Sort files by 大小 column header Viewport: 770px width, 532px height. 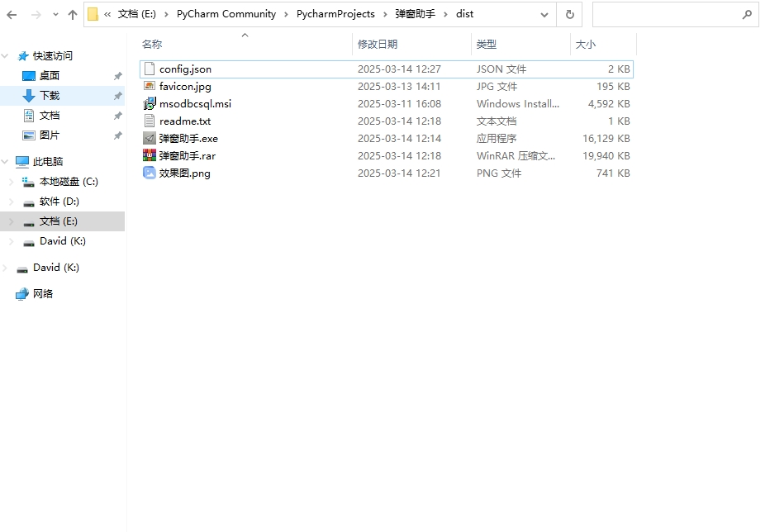585,45
